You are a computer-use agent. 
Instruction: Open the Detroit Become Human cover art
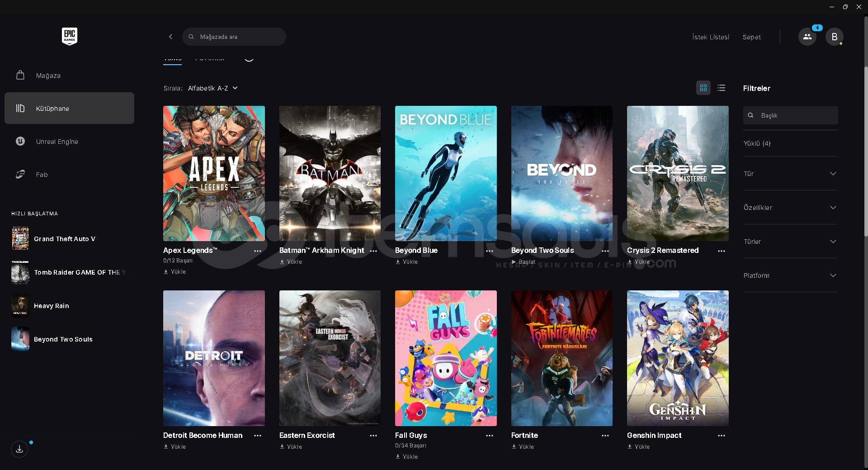[x=214, y=358]
